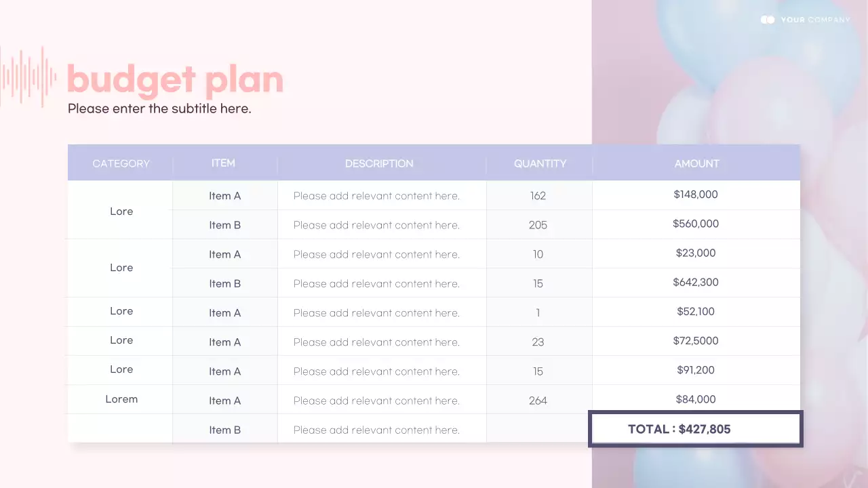Click the quantity cell showing 23

tap(538, 342)
